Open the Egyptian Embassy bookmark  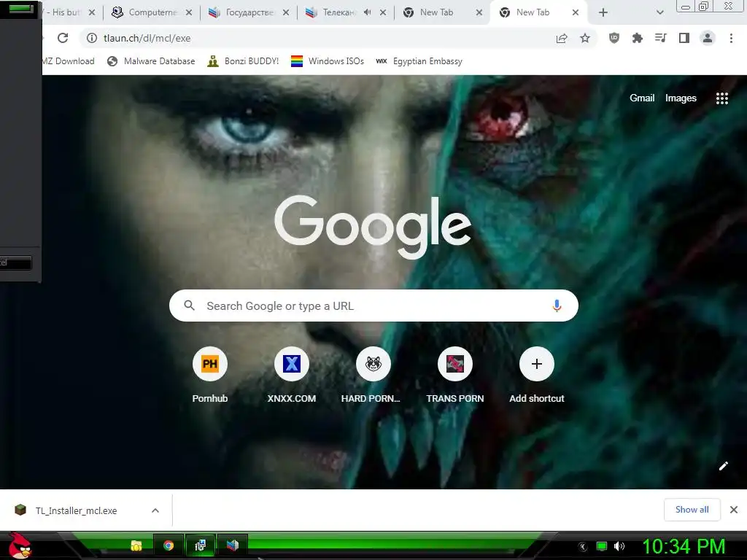point(419,61)
